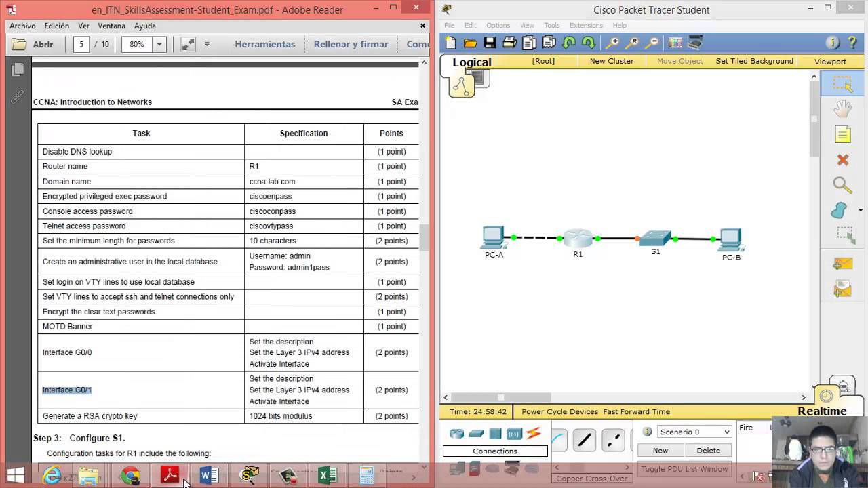
Task: Open the Herramientas pane
Action: (265, 44)
